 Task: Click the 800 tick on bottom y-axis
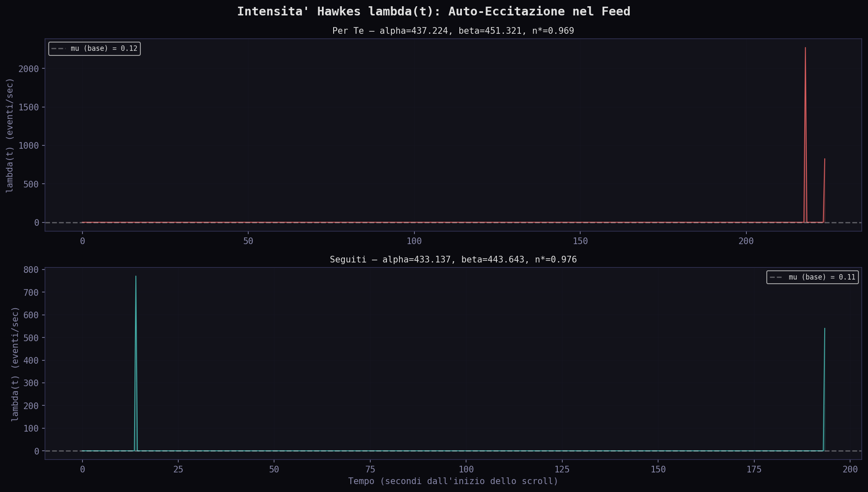click(x=31, y=270)
